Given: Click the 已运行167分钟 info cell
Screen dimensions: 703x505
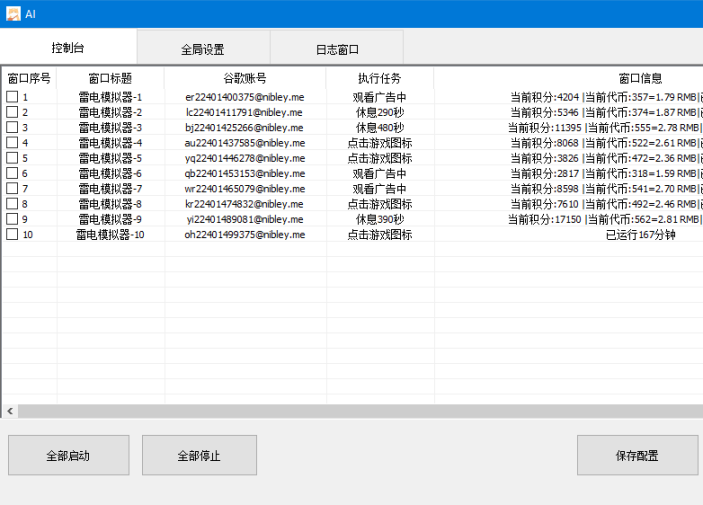Looking at the screenshot, I should [x=640, y=234].
